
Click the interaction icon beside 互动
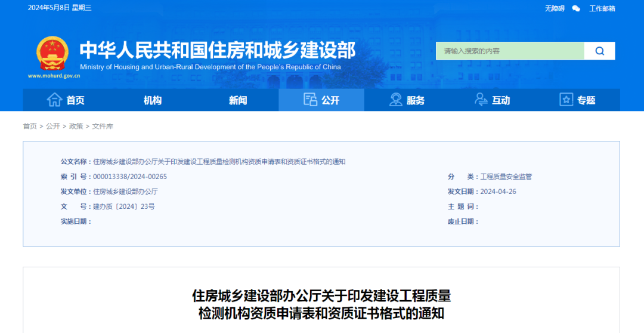point(481,100)
